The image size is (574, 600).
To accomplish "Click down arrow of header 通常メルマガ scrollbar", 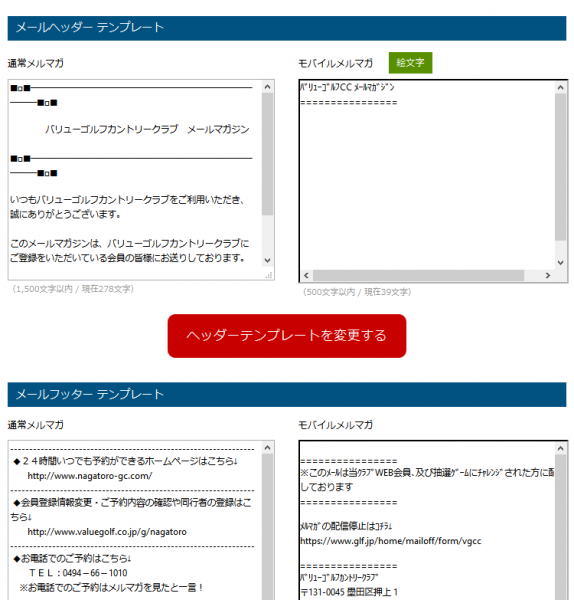I will point(267,261).
